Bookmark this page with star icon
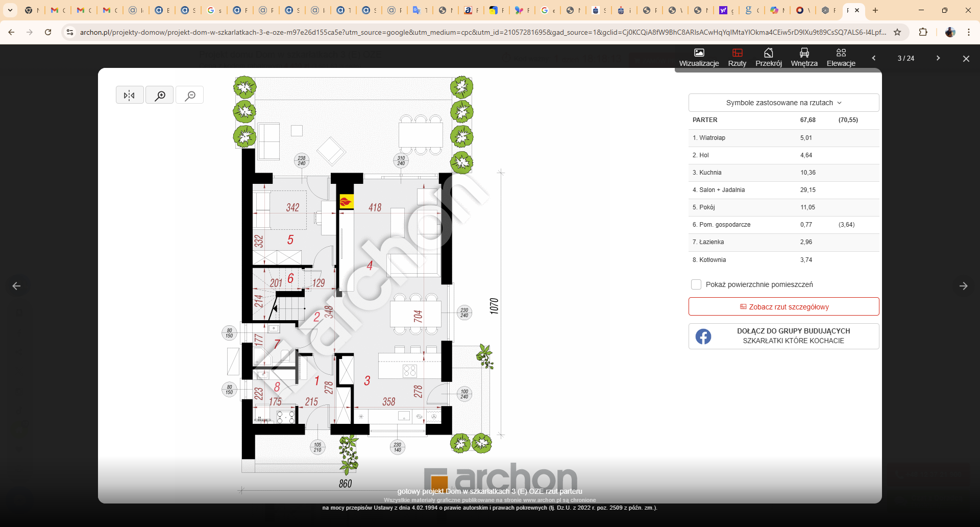 [897, 32]
